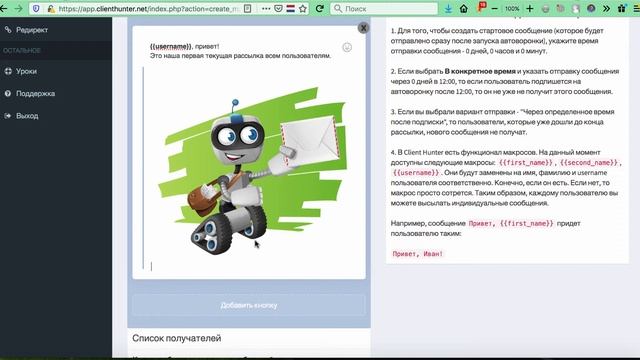Viewport: 640px width, 360px height.
Task: Click the ОСТАЛЬНОЕ sidebar section label
Action: click(22, 51)
